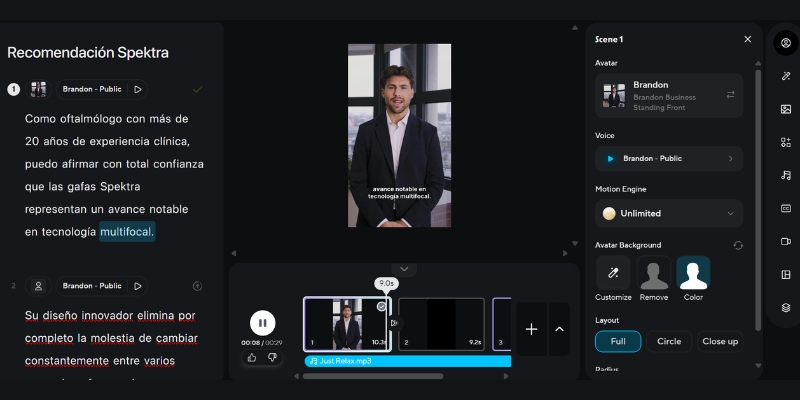Click the Brandon avatar card
800x400 pixels.
(669, 96)
